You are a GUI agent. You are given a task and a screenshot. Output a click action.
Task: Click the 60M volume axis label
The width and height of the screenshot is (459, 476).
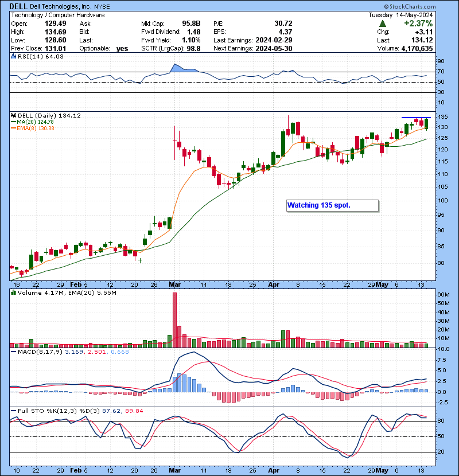[444, 294]
